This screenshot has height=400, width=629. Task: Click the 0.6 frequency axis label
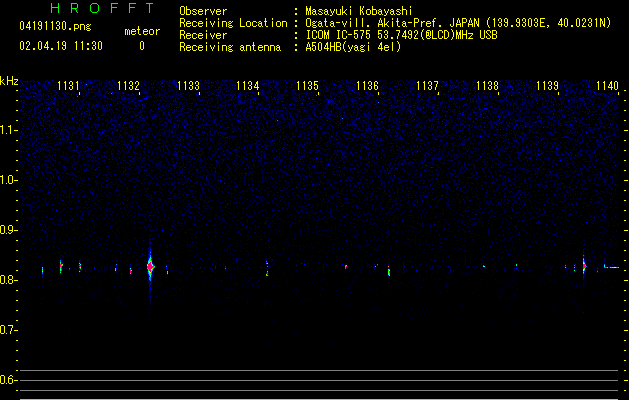pos(9,380)
